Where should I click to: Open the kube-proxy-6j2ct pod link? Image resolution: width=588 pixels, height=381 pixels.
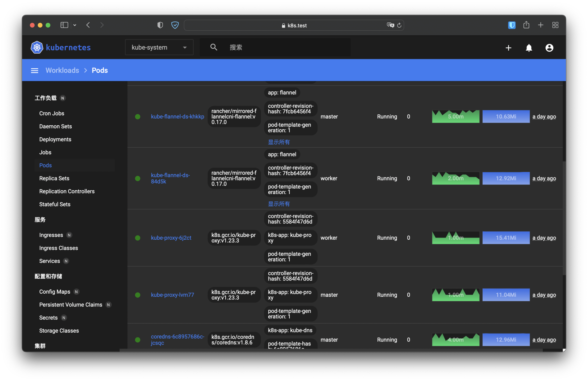click(x=171, y=238)
